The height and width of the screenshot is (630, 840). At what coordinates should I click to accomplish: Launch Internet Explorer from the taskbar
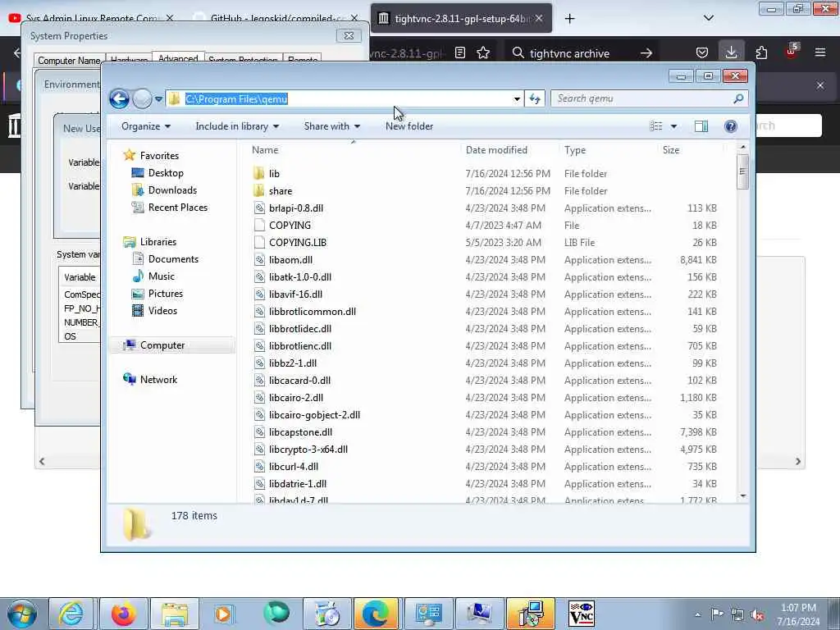71,614
